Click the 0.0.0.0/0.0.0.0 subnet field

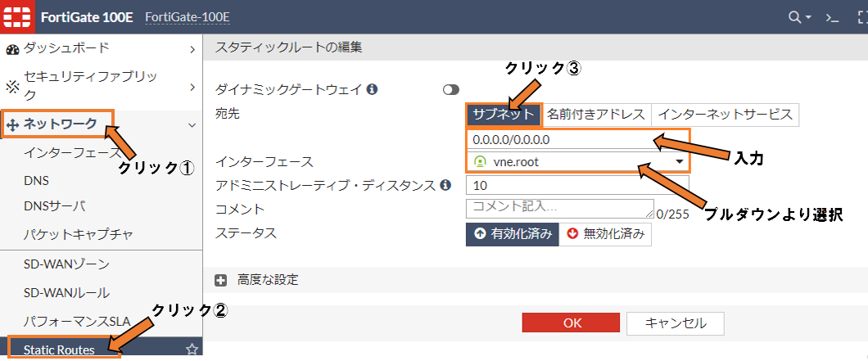[577, 139]
